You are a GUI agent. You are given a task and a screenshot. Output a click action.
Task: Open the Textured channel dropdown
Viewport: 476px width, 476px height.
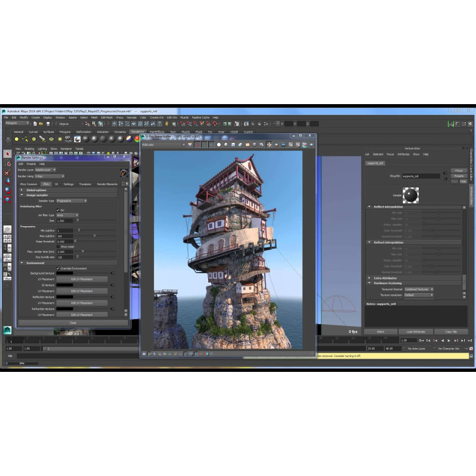point(419,289)
